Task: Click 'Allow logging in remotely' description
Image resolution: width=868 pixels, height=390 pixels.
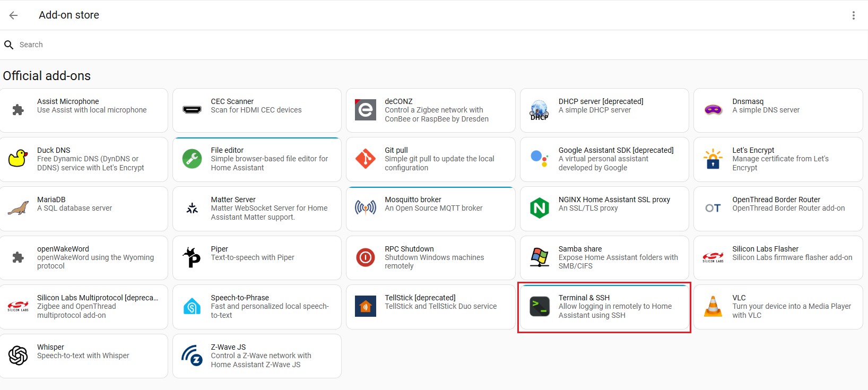Action: 615,311
